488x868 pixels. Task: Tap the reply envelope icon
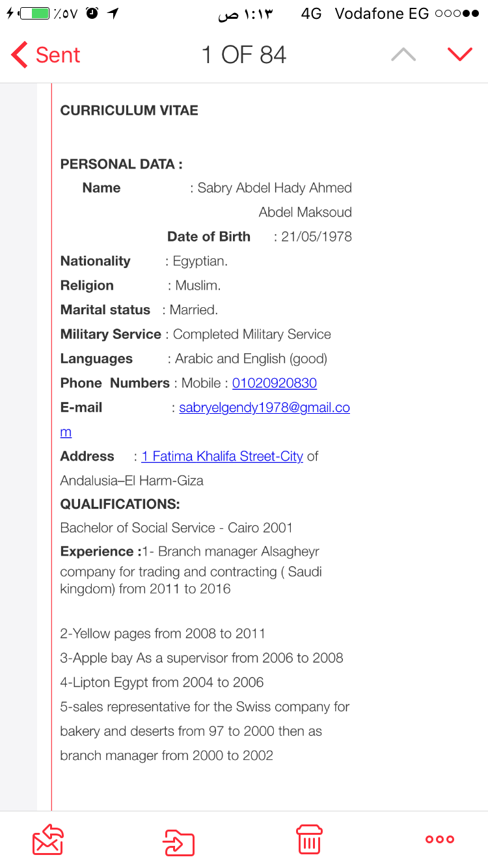[x=48, y=839]
